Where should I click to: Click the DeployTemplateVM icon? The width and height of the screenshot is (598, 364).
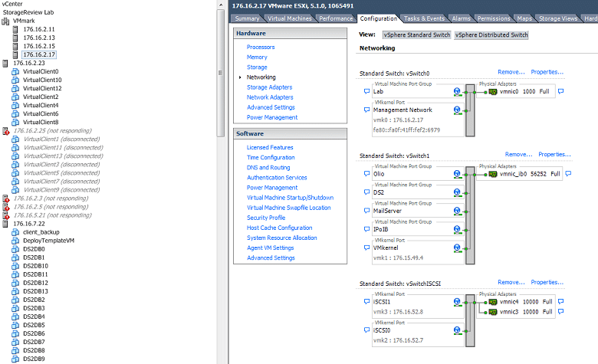[15, 241]
